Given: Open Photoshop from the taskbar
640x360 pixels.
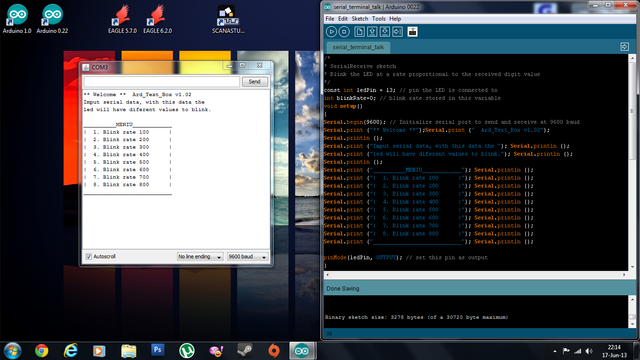Looking at the screenshot, I should (158, 350).
